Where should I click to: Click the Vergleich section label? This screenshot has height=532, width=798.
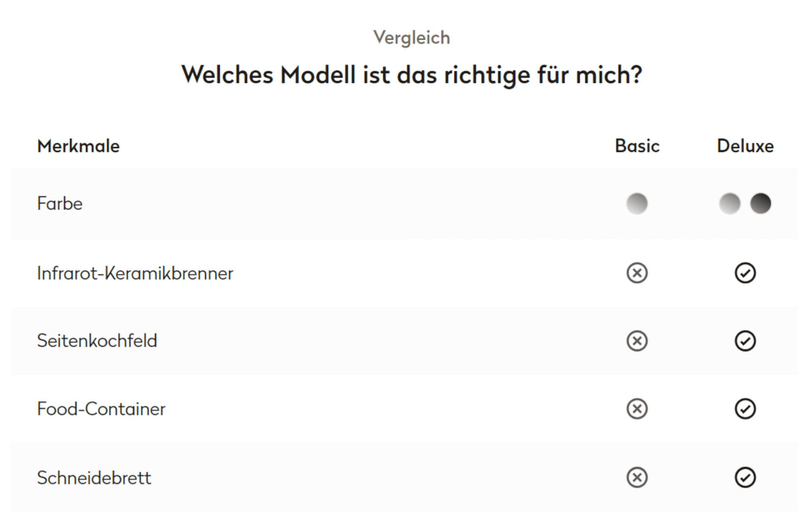pos(411,38)
